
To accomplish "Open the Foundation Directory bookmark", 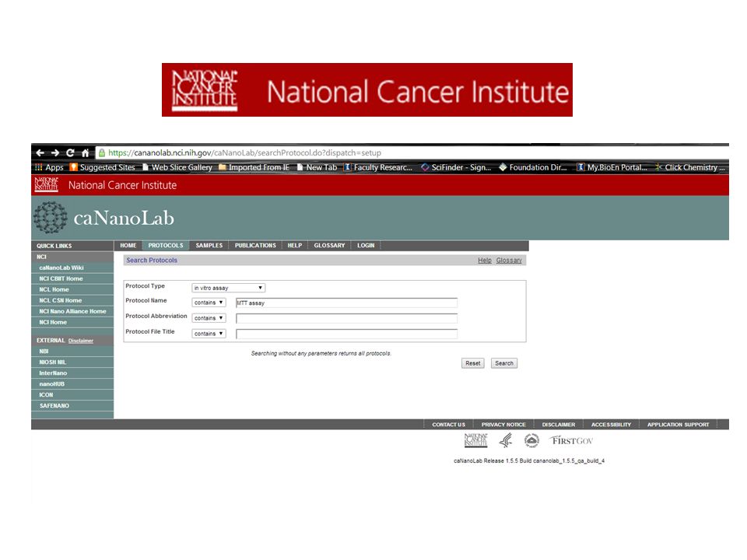I will pyautogui.click(x=533, y=168).
